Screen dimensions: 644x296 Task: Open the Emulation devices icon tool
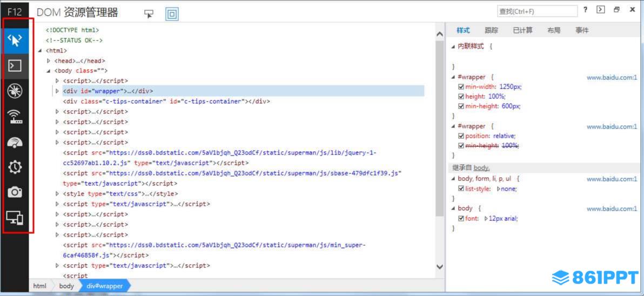click(x=15, y=218)
